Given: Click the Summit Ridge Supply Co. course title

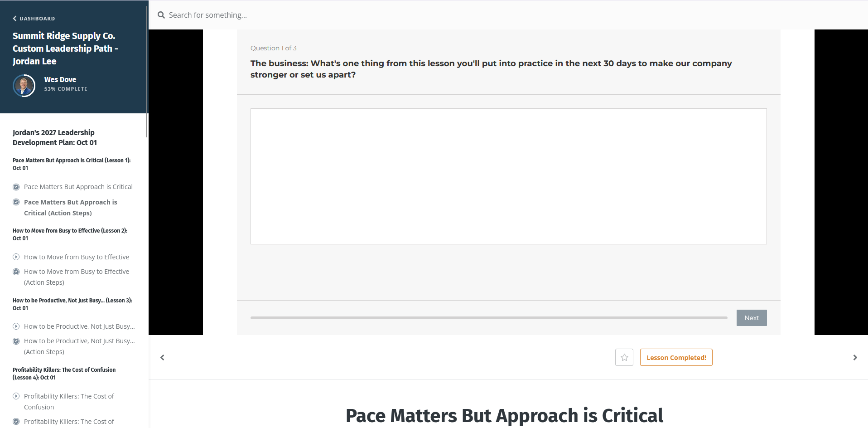Looking at the screenshot, I should click(x=66, y=49).
